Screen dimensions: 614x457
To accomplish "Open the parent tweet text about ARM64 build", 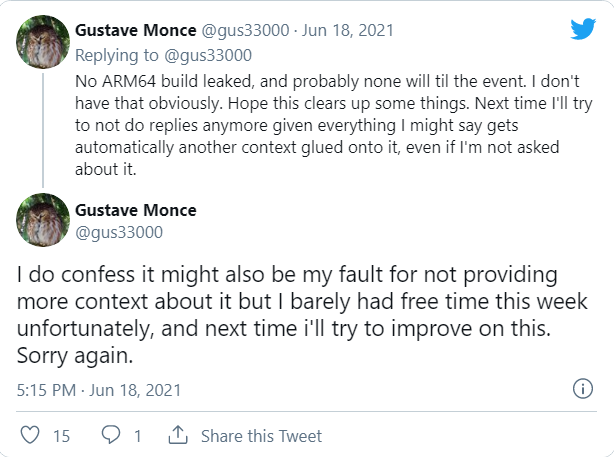I will 334,125.
